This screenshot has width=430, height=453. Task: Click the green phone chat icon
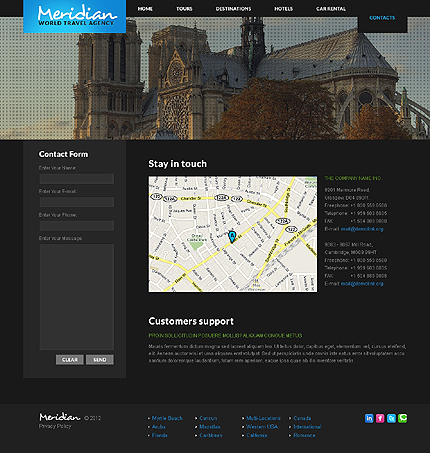coord(403,418)
